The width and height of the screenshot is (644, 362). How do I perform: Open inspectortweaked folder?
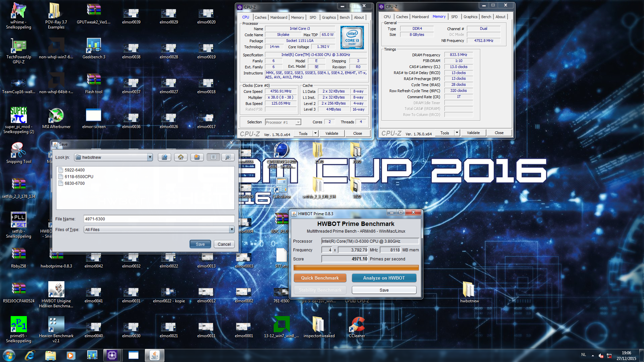(319, 327)
